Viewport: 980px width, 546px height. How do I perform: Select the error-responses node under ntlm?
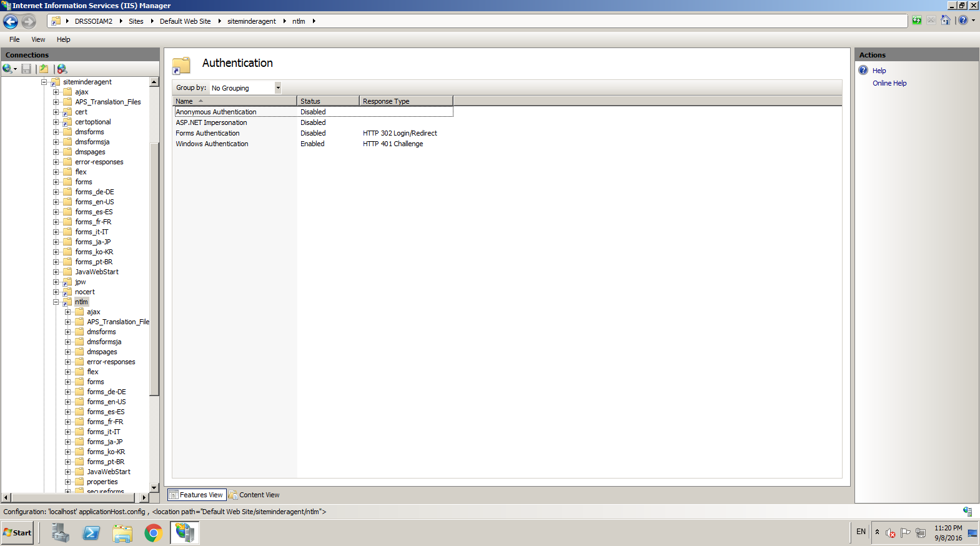[111, 362]
